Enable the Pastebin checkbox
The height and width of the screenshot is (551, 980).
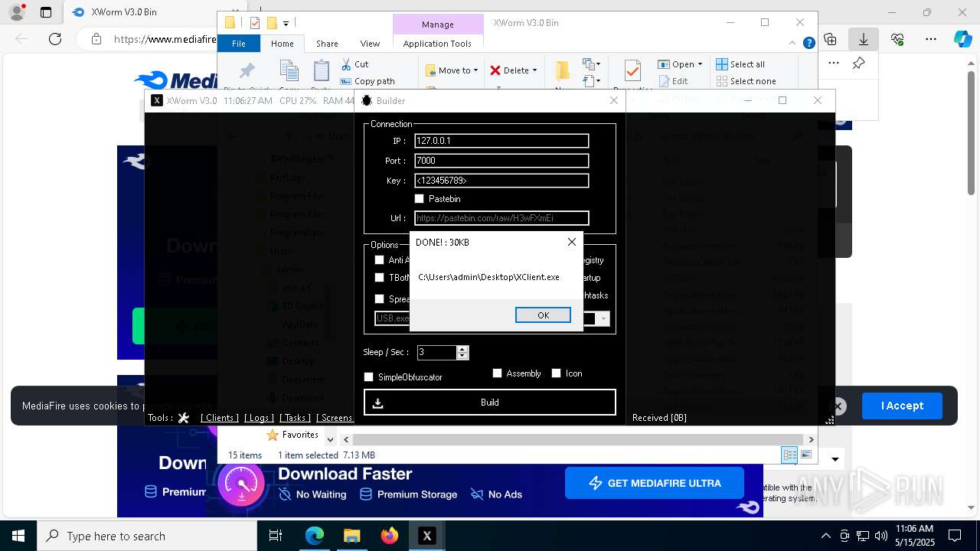pyautogui.click(x=419, y=199)
